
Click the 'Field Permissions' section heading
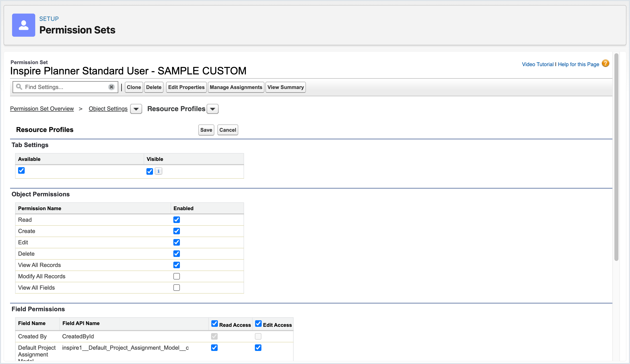[x=38, y=309]
